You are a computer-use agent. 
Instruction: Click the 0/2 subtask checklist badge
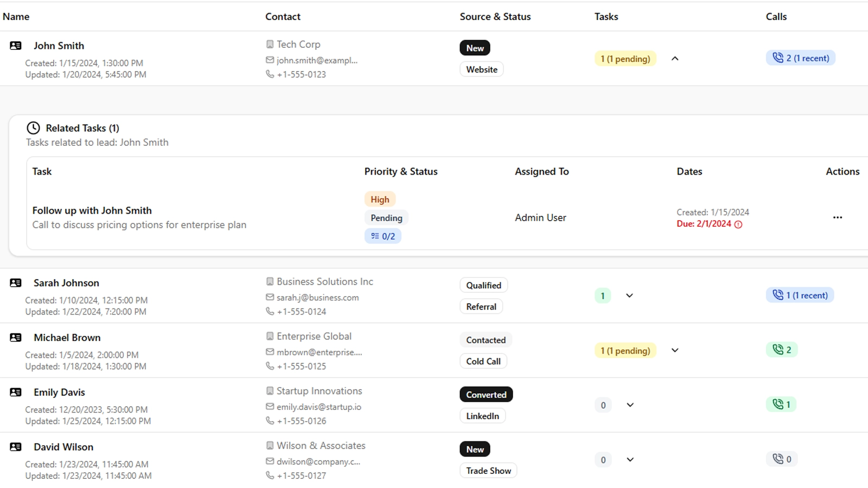pos(383,236)
